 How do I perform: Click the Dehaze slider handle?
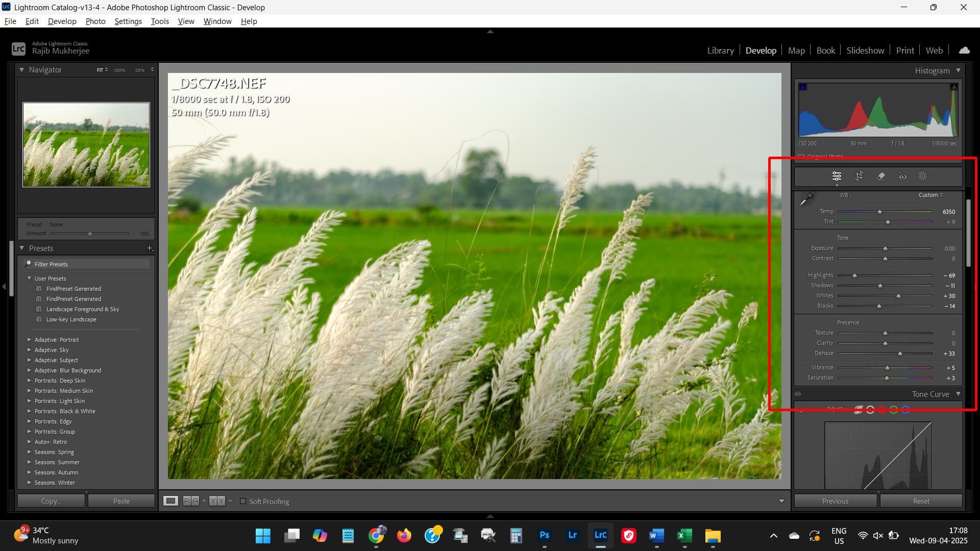click(x=900, y=354)
